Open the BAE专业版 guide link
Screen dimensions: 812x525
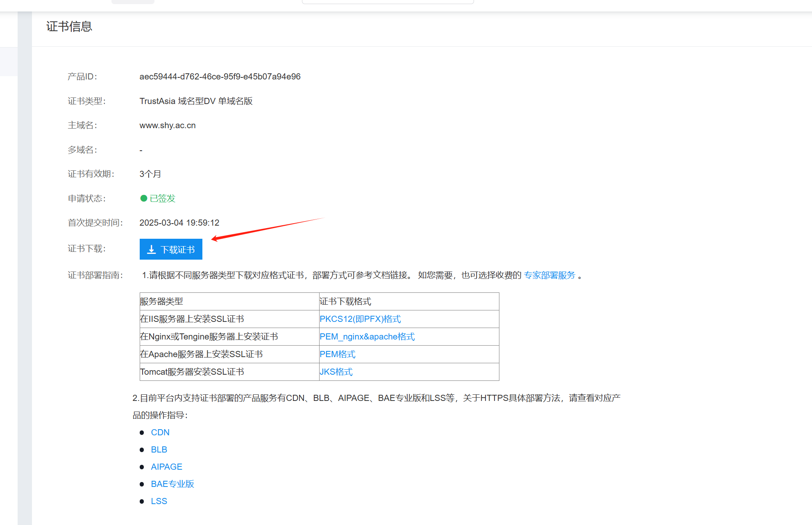(172, 484)
